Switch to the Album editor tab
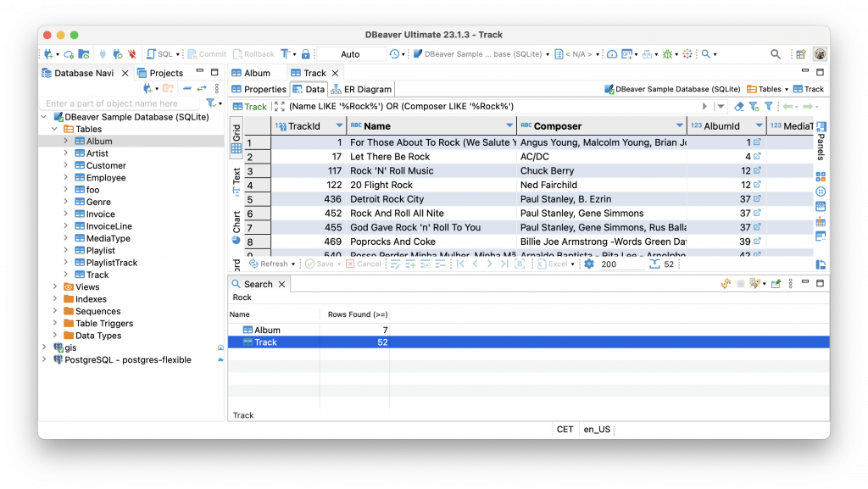 (x=251, y=73)
